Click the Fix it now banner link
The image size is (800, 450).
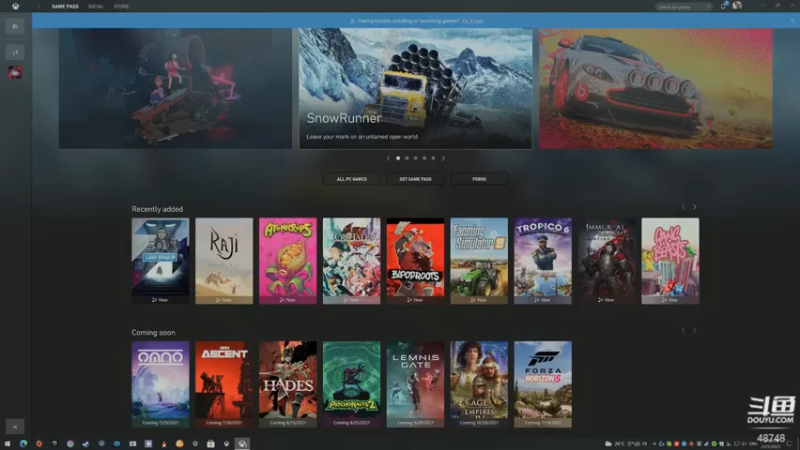[472, 21]
